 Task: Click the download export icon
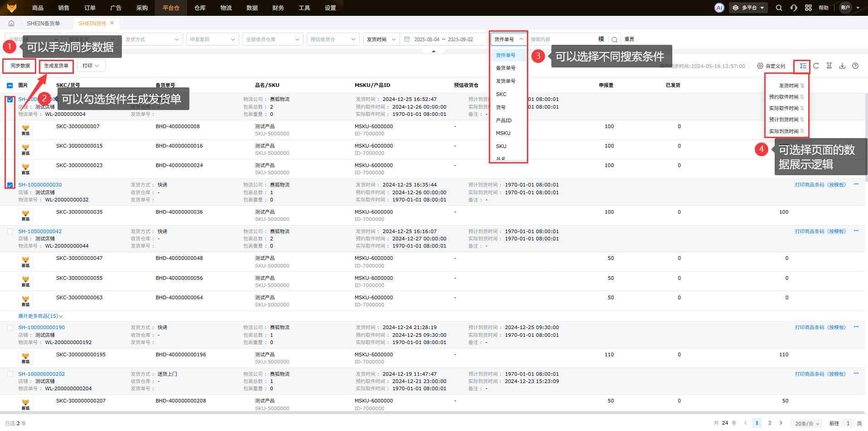click(x=842, y=66)
